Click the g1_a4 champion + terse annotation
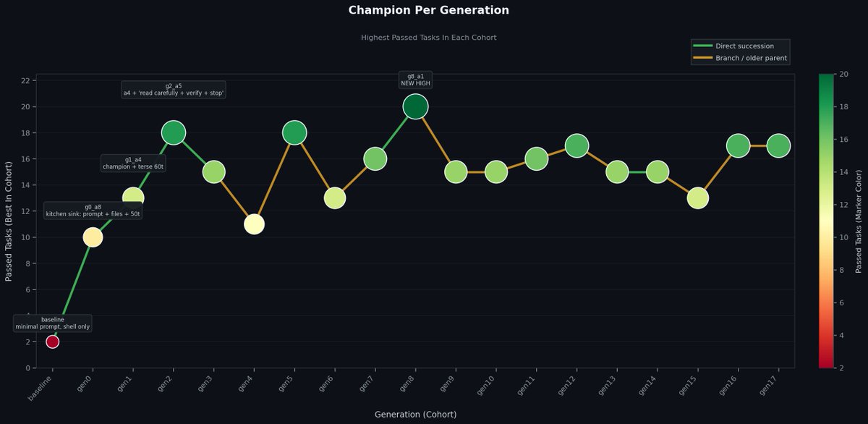The image size is (868, 424). (133, 163)
